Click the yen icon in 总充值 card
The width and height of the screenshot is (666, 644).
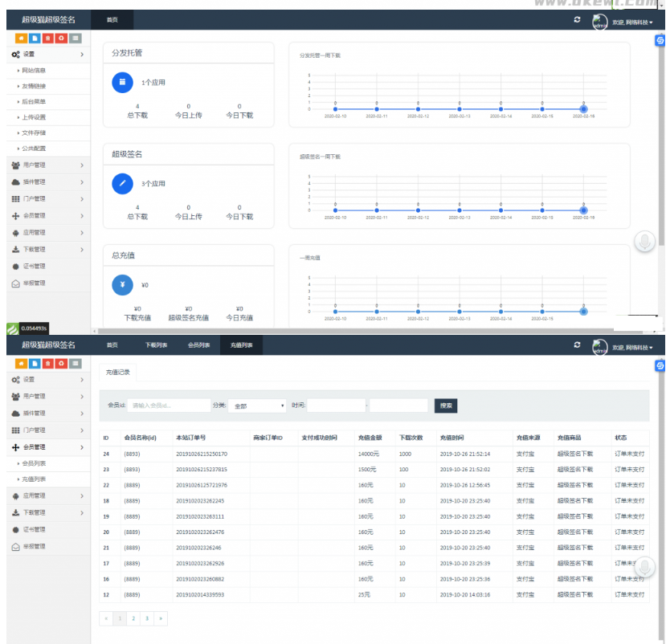click(x=122, y=284)
